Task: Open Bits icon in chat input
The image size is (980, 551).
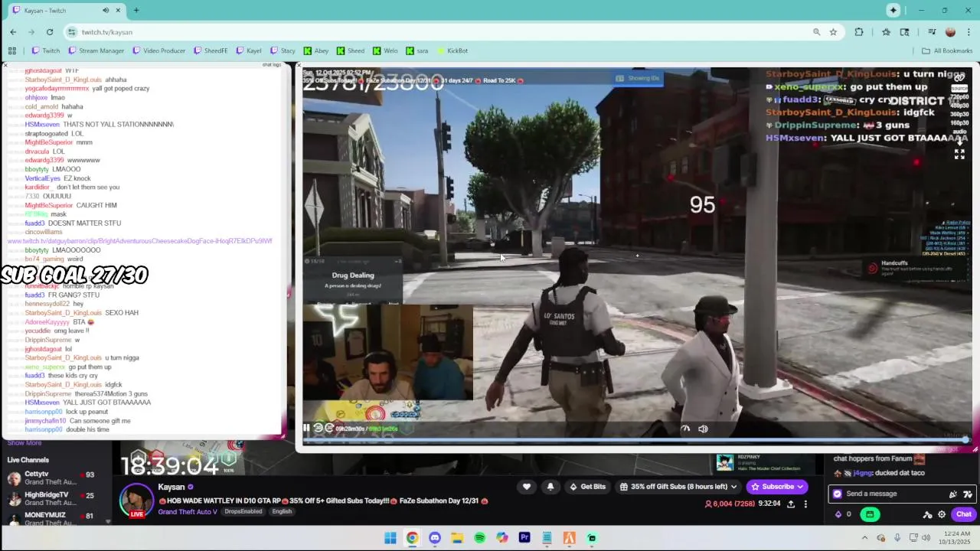Action: pyautogui.click(x=953, y=494)
